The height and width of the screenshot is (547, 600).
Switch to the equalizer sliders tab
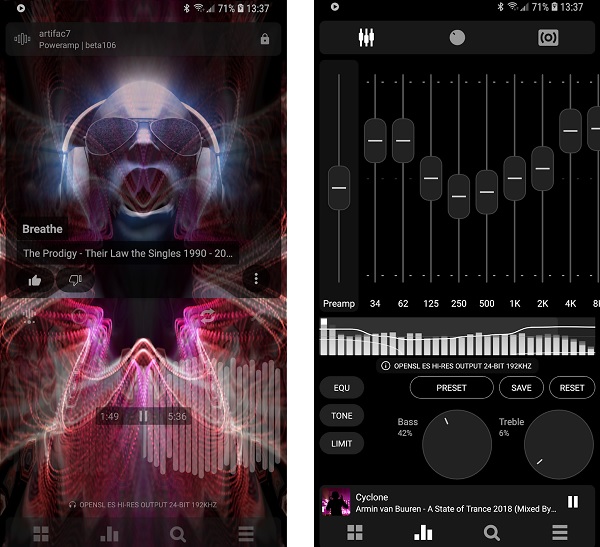point(366,38)
